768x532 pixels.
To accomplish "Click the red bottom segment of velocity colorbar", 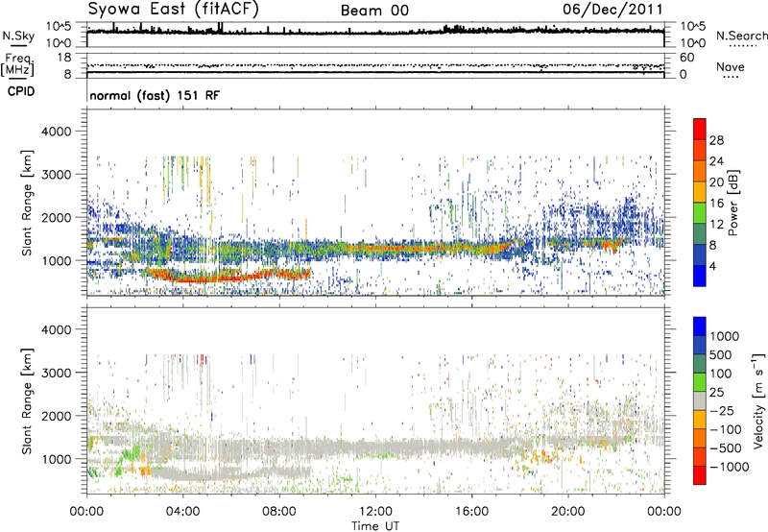I will pos(700,475).
